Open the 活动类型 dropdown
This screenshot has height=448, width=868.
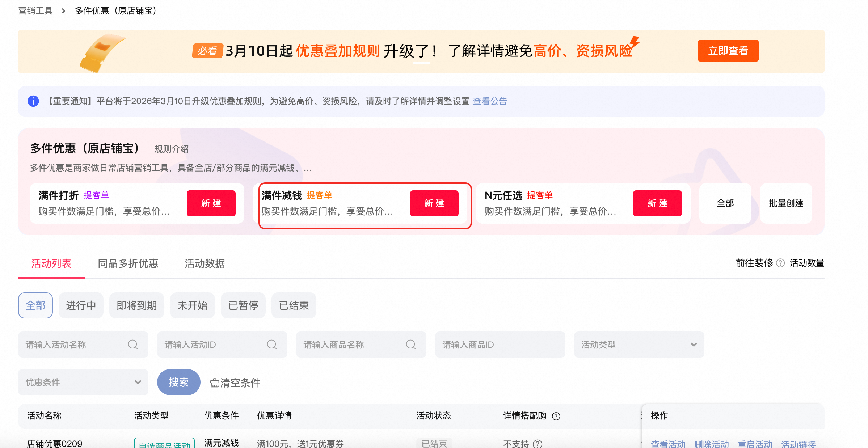[x=639, y=345]
